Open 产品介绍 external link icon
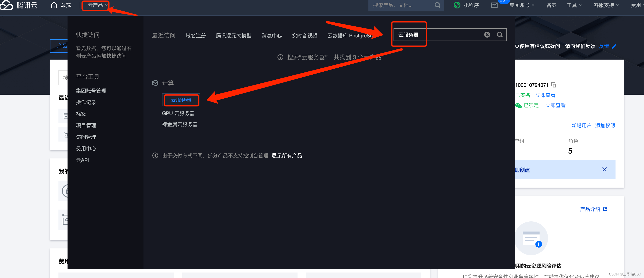644x278 pixels. tap(605, 209)
